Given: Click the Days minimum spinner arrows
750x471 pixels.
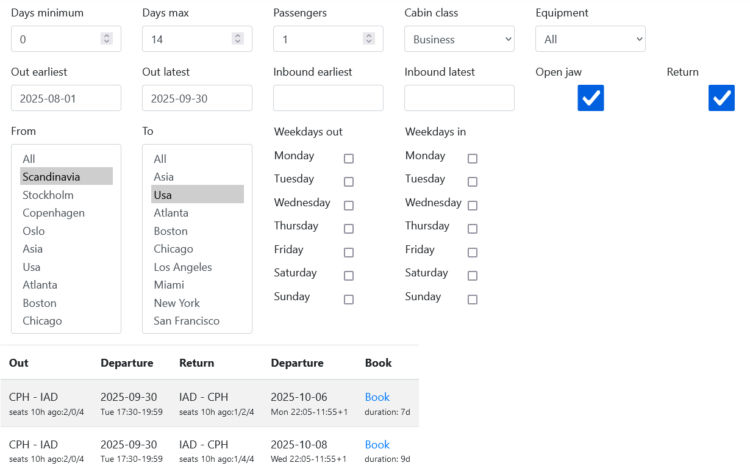Looking at the screenshot, I should pyautogui.click(x=107, y=39).
